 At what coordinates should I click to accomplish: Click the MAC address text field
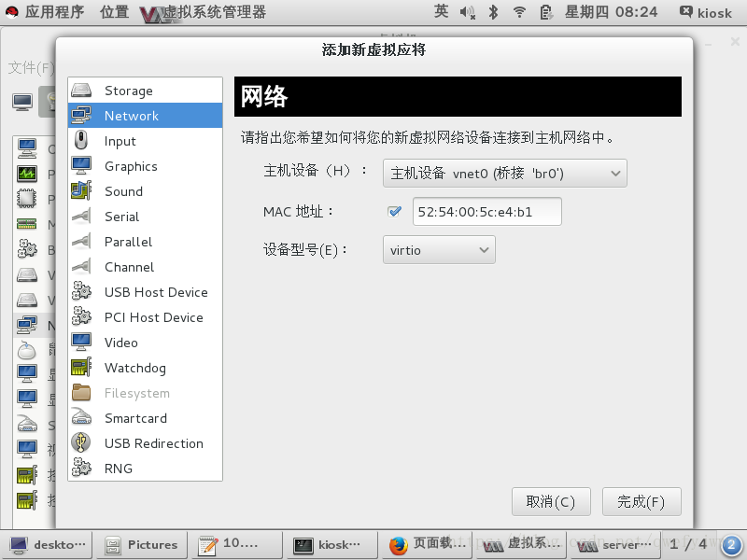[486, 212]
